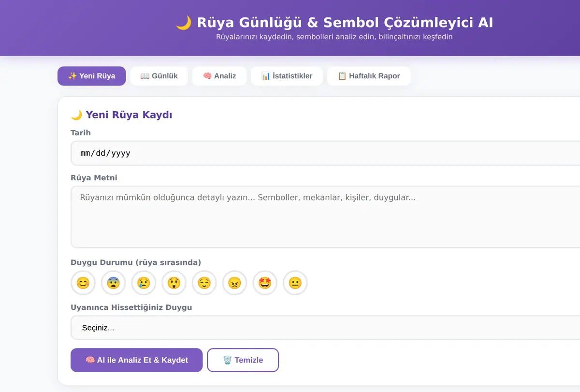Open the Uyanınca Hissettiğiniz Duygu dropdown
The image size is (580, 392).
point(325,328)
